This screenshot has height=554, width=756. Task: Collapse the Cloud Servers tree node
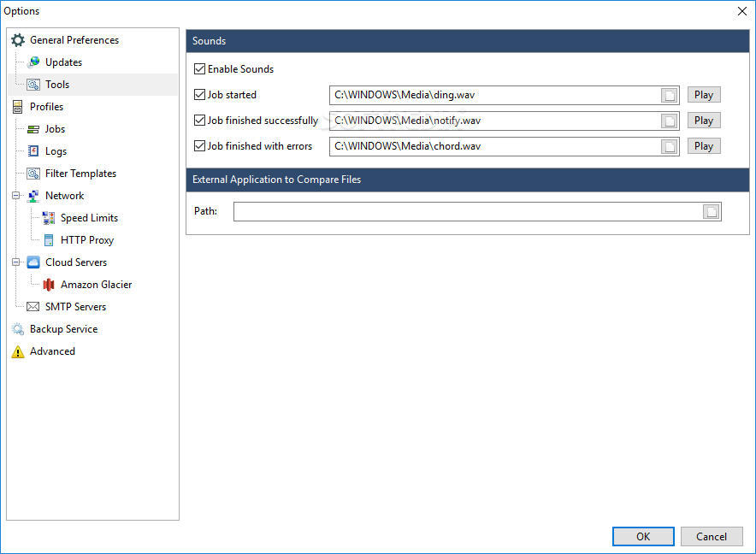16,262
